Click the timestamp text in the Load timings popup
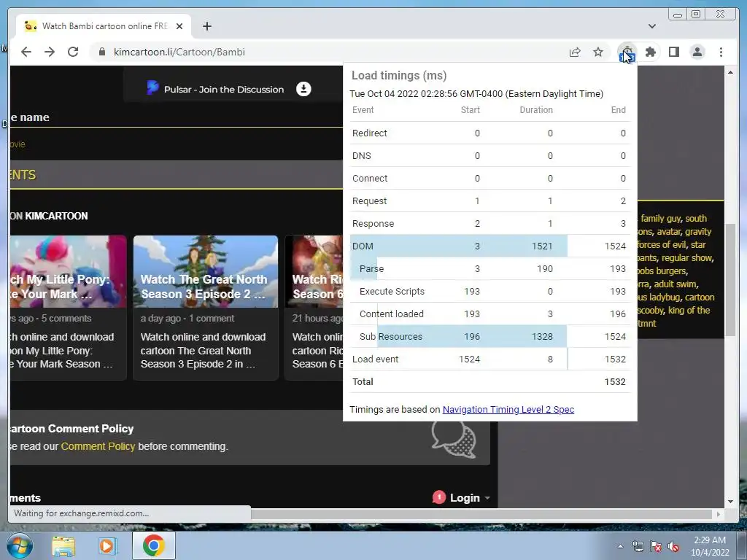Screen dimensions: 747x560 (x=476, y=94)
